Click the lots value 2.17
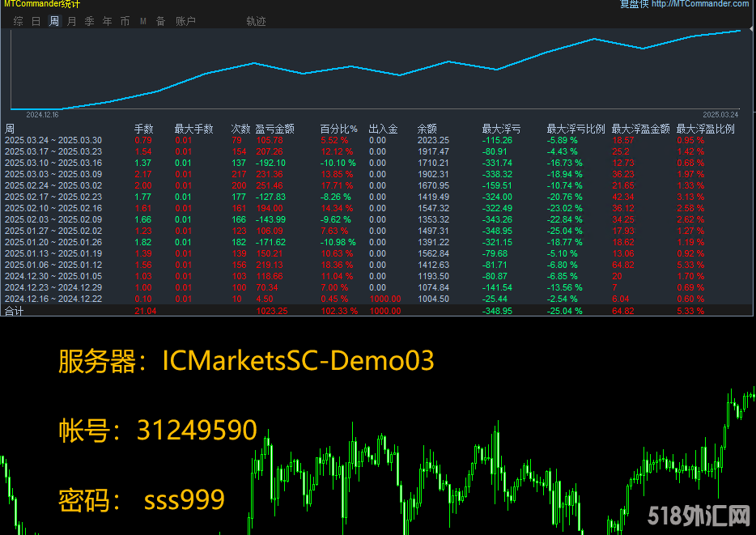Screen dimensions: 756x535 tap(143, 174)
